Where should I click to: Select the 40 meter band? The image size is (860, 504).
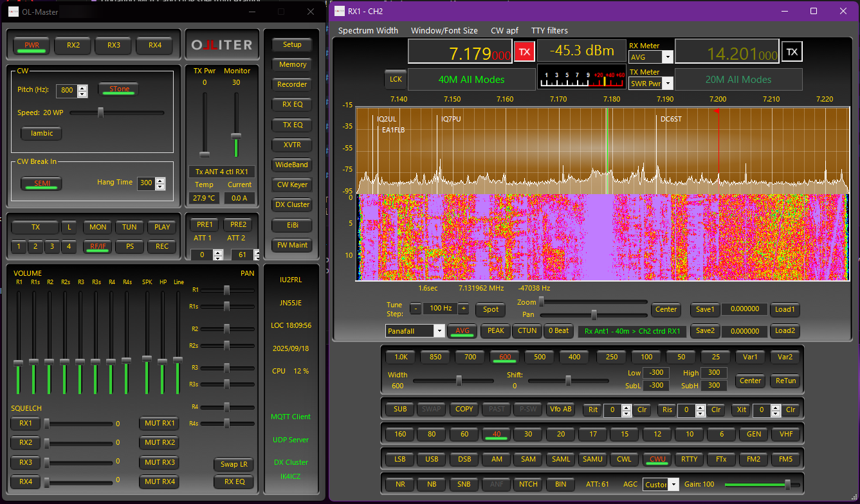[495, 434]
